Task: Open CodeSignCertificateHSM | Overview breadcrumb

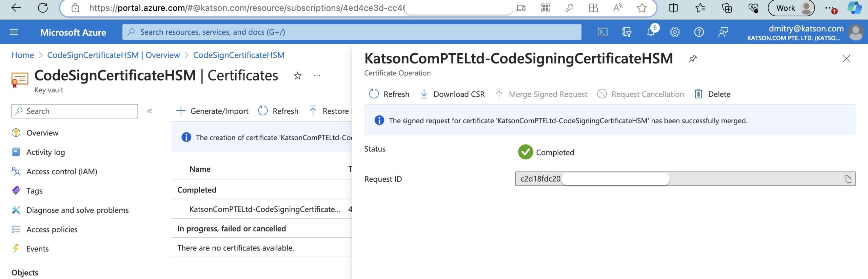Action: [x=114, y=55]
